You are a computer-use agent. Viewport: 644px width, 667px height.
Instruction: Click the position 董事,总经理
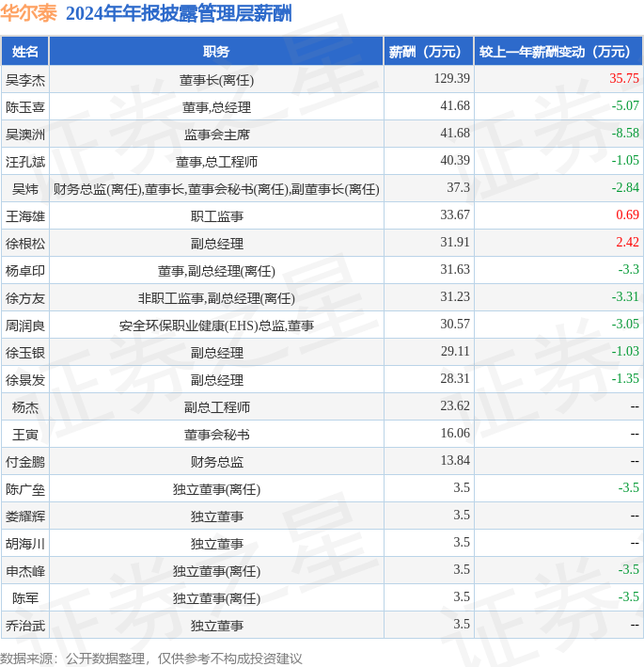point(216,107)
